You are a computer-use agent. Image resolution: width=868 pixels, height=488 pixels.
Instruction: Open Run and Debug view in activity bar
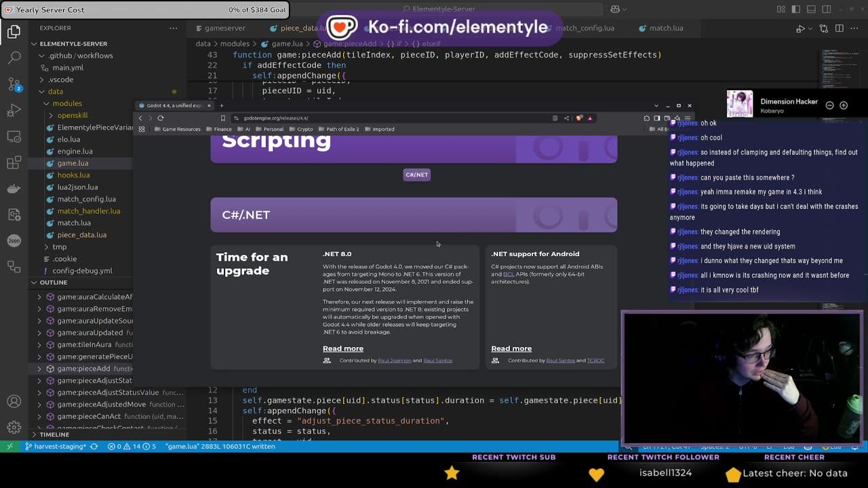(14, 110)
